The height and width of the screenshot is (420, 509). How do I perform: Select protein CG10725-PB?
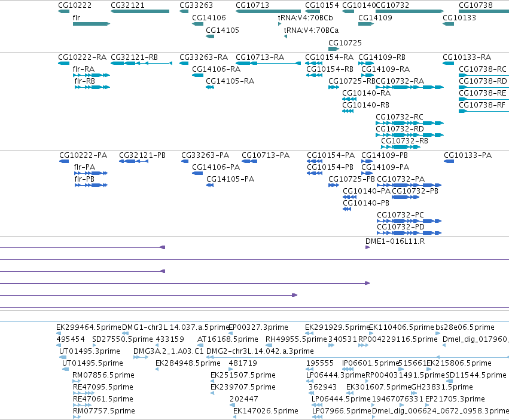pos(351,179)
